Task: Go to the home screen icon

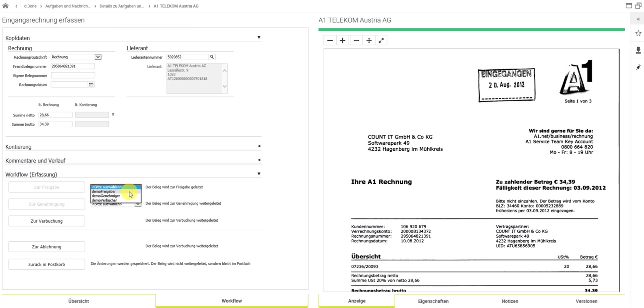Action: [5, 6]
